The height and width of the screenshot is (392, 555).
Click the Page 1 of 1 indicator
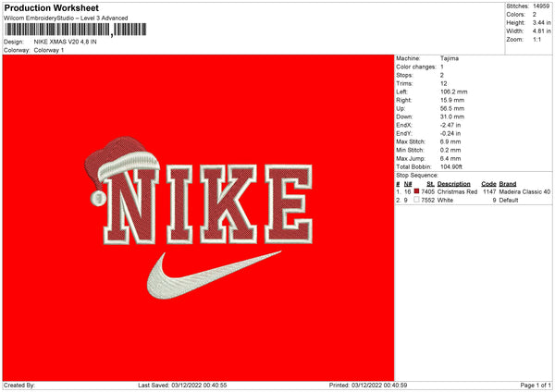[536, 385]
